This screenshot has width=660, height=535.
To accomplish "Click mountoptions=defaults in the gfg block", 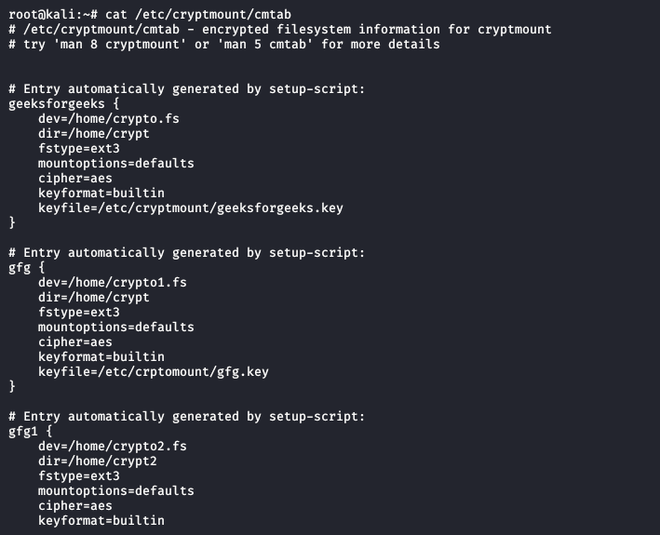I will pyautogui.click(x=116, y=327).
